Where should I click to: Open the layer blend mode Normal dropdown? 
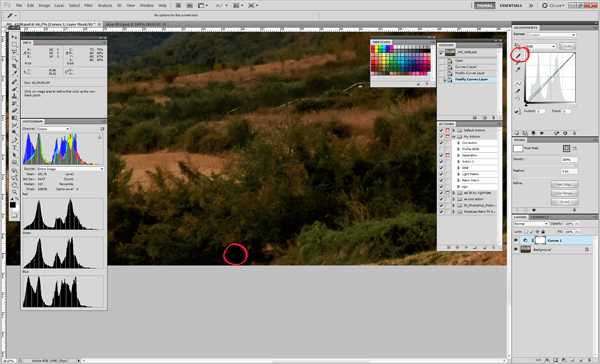[531, 224]
